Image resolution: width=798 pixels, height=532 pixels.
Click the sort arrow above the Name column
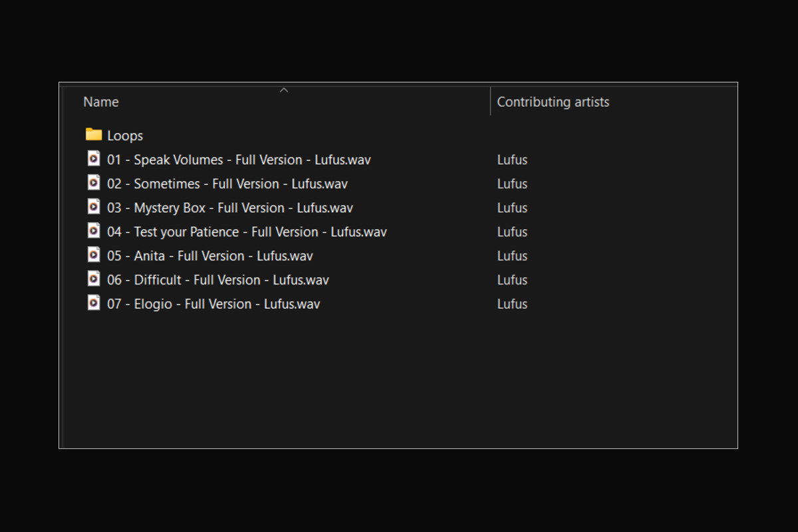284,90
